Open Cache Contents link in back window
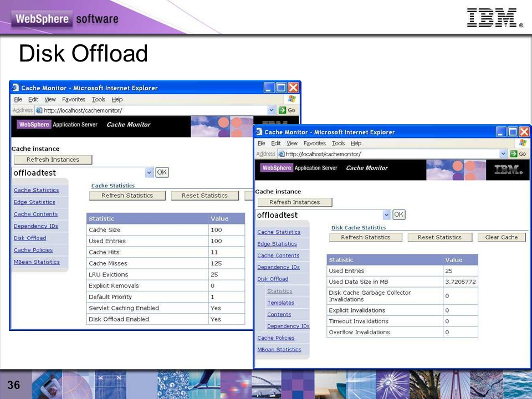The image size is (532, 399). pos(35,214)
